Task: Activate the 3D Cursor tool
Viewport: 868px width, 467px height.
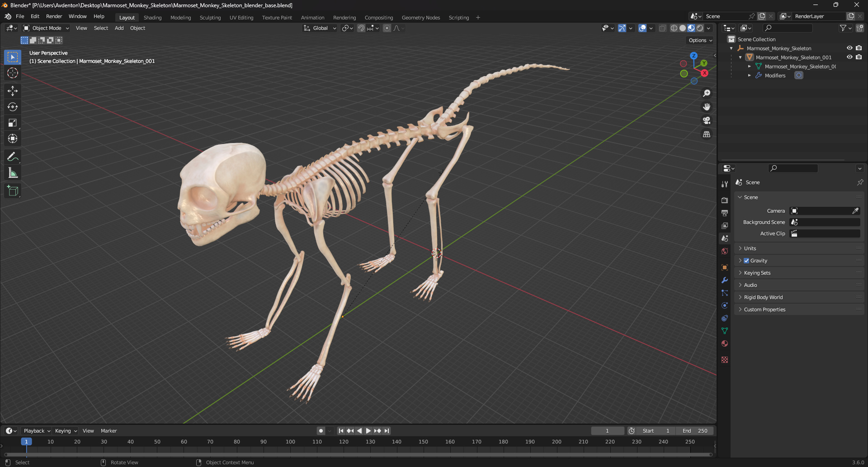Action: pos(13,73)
